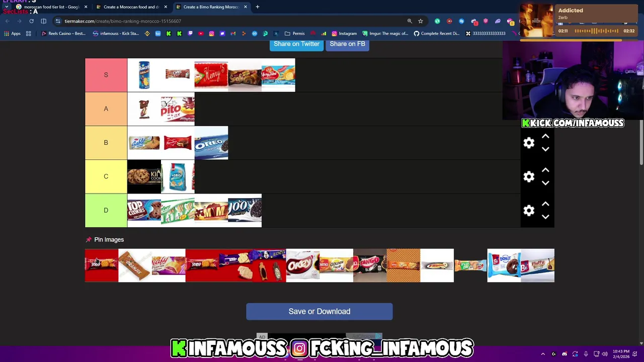Pick the Be Fluffy image from pool
The height and width of the screenshot is (362, 644).
click(537, 265)
